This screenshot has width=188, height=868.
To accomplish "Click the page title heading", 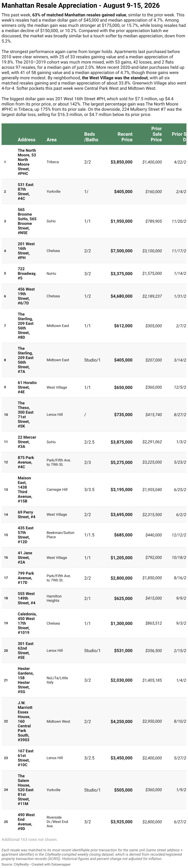I will [81, 6].
